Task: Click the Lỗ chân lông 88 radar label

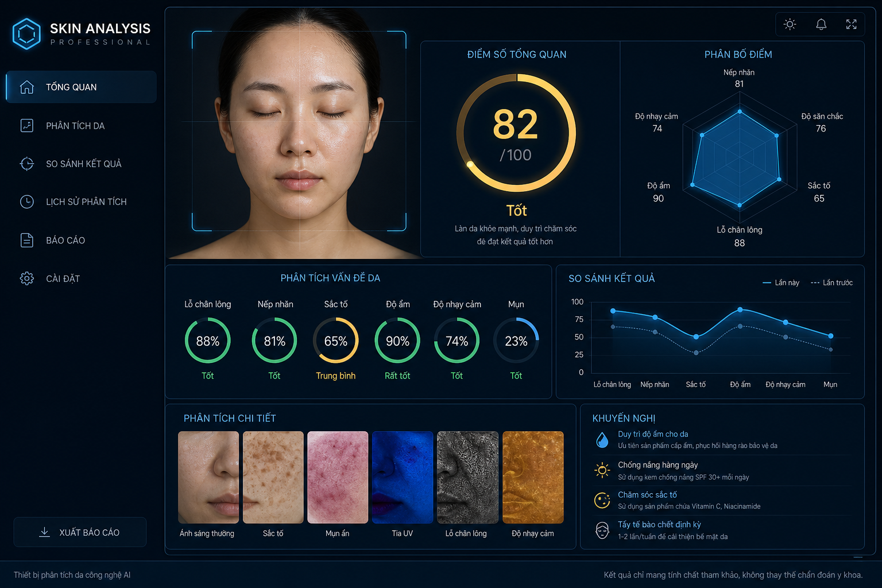Action: click(x=740, y=236)
